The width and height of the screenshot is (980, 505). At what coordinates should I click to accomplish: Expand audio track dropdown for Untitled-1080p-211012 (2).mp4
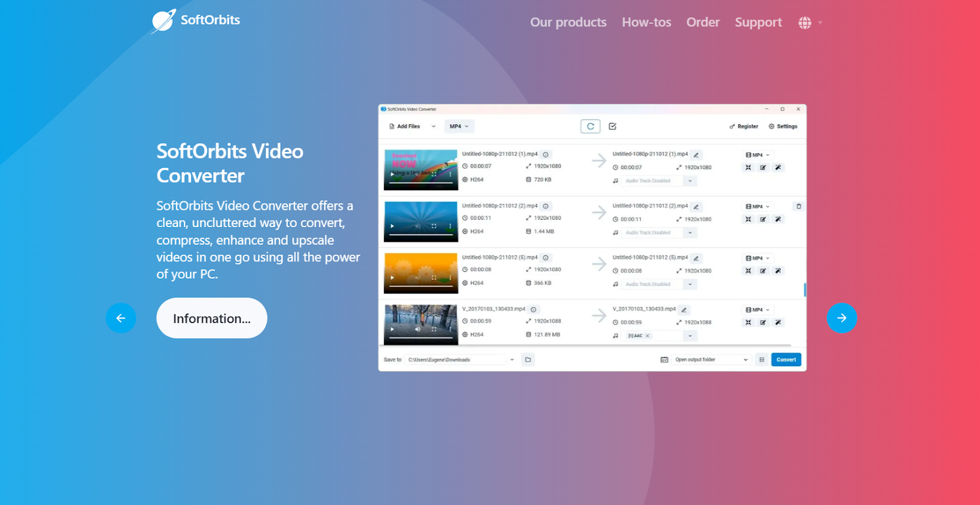tap(690, 233)
